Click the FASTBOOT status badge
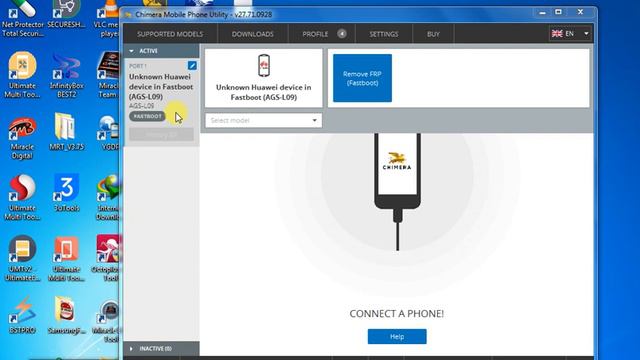Screen dimensions: 640x360 click(147, 116)
